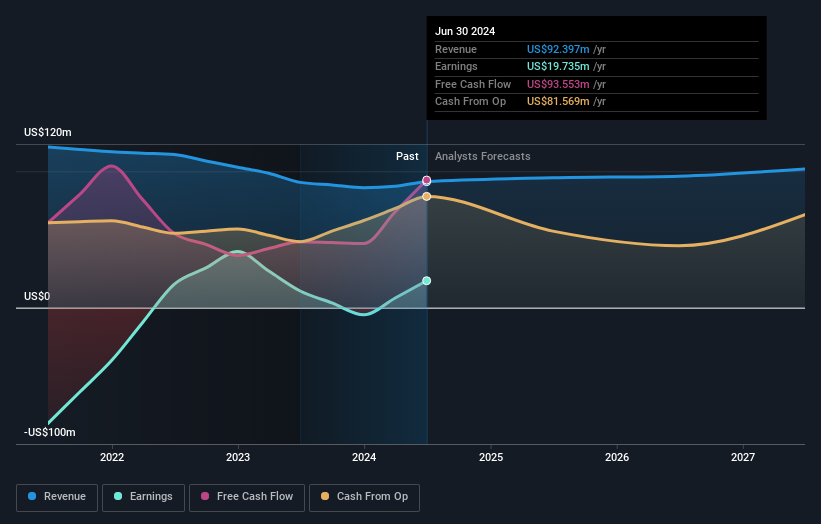Click the pink Free Cash Flow legend dot
Screen dimensions: 821x524
pos(205,496)
